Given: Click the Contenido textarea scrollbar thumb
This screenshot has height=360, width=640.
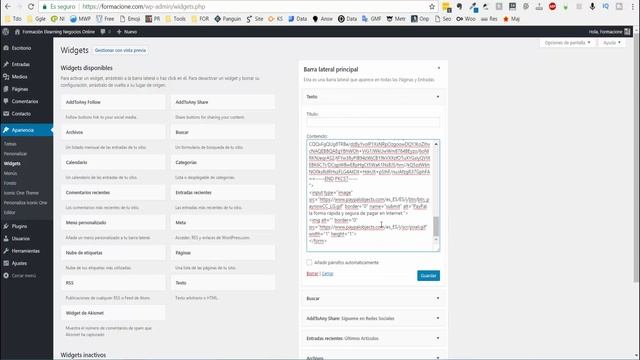Looking at the screenshot, I should tap(436, 226).
